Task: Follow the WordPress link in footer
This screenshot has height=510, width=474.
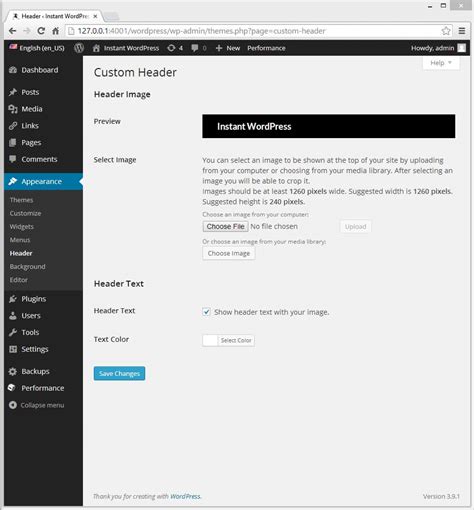Action: click(x=186, y=496)
